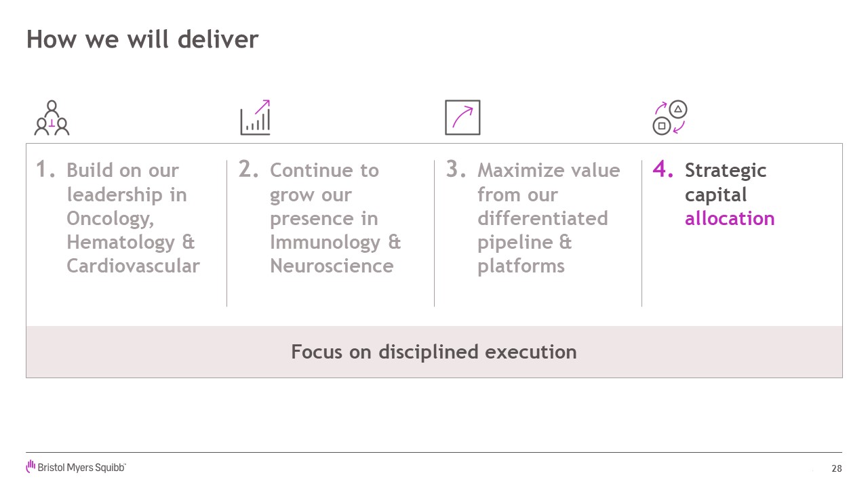Click the Bristol Myers Squibb hand logo

click(31, 466)
